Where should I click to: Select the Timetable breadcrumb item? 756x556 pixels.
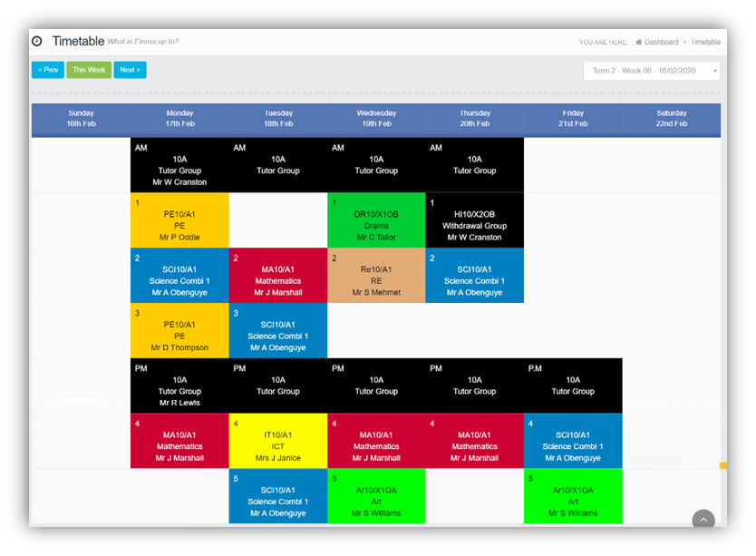[705, 42]
